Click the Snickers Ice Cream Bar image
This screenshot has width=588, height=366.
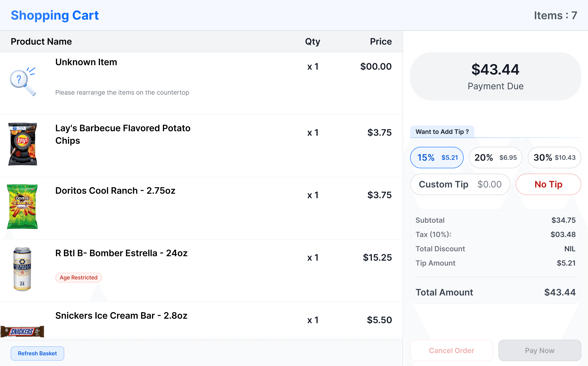coord(22,331)
